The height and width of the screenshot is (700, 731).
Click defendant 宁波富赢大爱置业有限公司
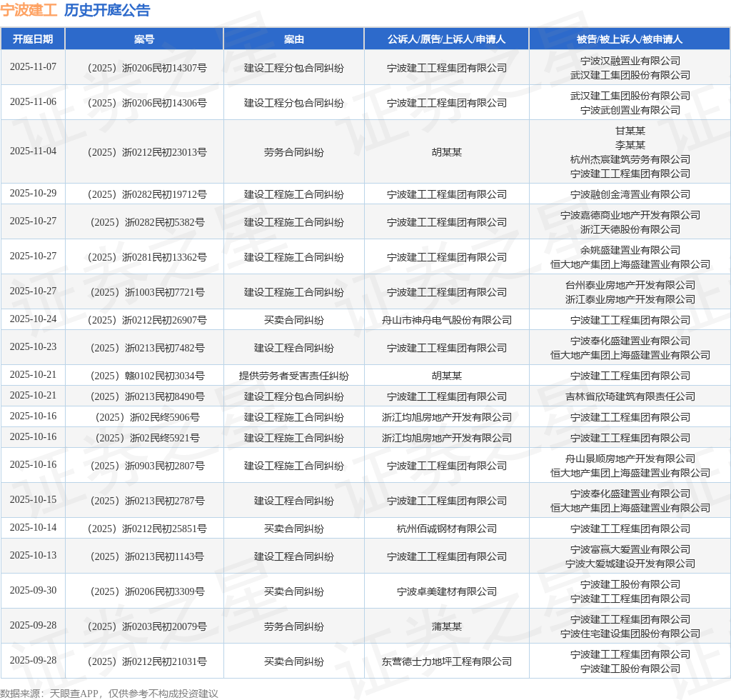click(630, 549)
